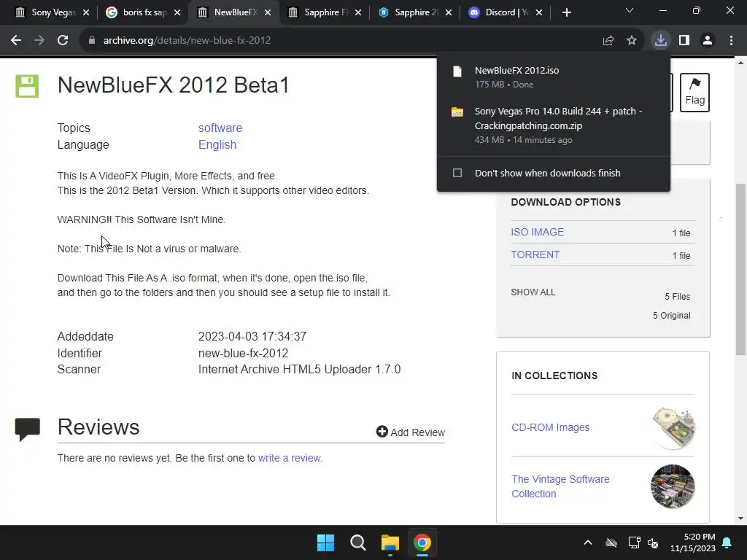This screenshot has height=560, width=747.
Task: Click the 5 Files count
Action: coord(678,297)
